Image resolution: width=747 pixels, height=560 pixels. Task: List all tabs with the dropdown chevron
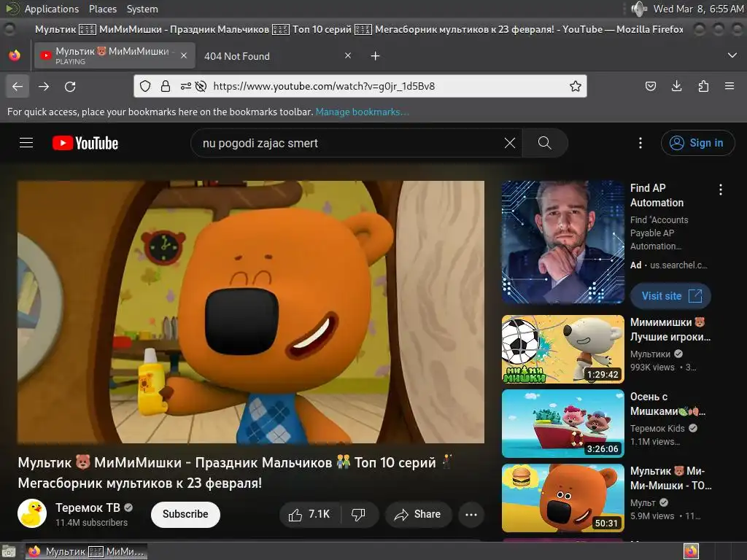(732, 55)
